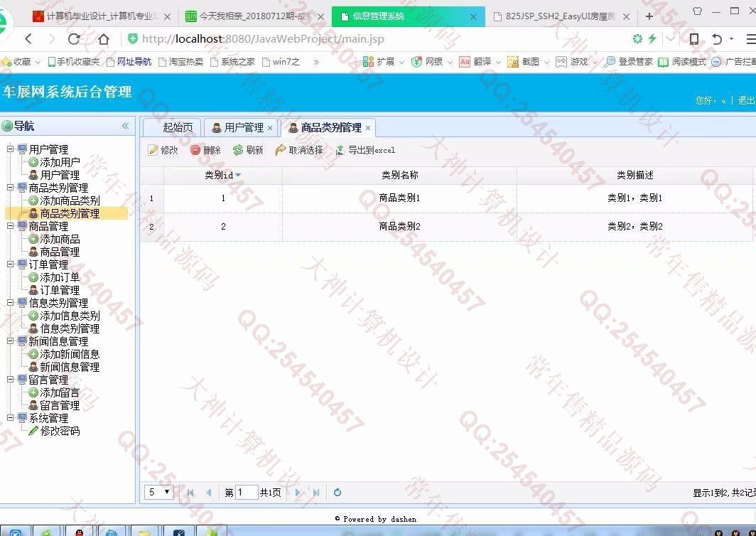The image size is (756, 536).
Task: Click the 截图 screenshot extension
Action: tap(524, 62)
